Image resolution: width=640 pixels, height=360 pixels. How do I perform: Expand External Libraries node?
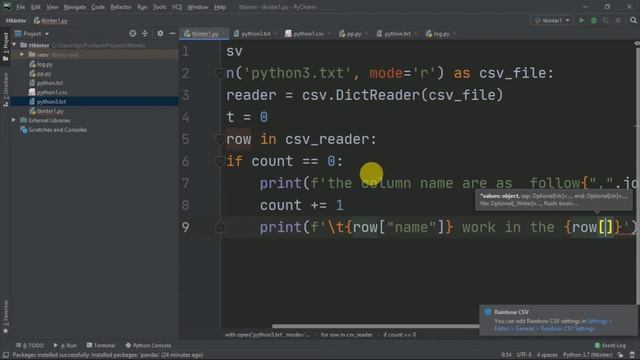coord(14,120)
